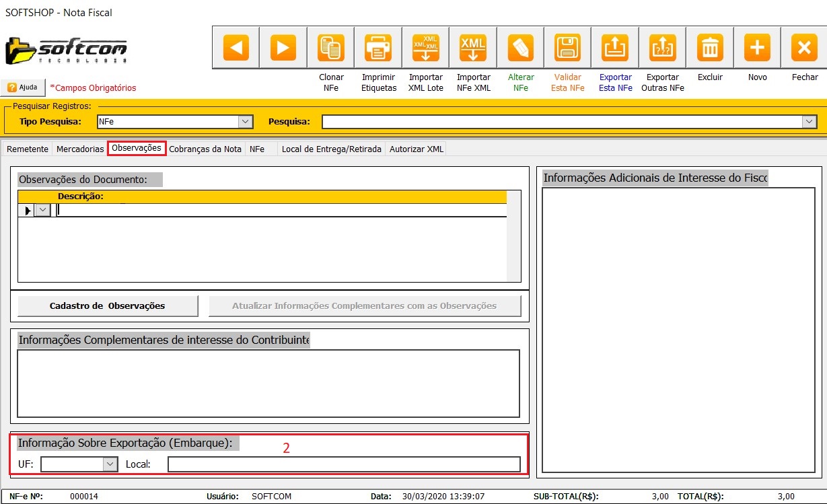Image resolution: width=827 pixels, height=504 pixels.
Task: Switch to the Mercadorias tab
Action: tap(80, 149)
